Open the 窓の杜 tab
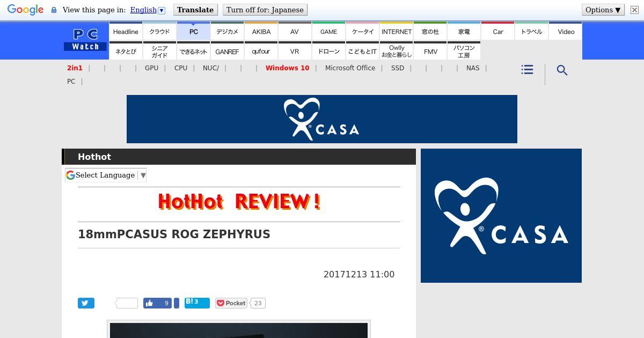Screen dimensions: 644x338 [430, 31]
